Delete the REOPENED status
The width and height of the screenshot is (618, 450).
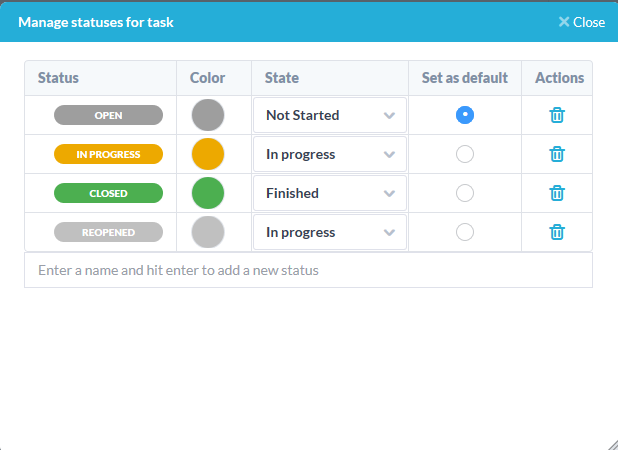point(557,232)
